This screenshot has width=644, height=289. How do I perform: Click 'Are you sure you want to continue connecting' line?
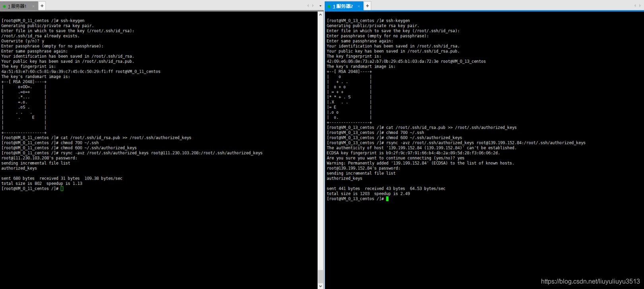click(396, 158)
